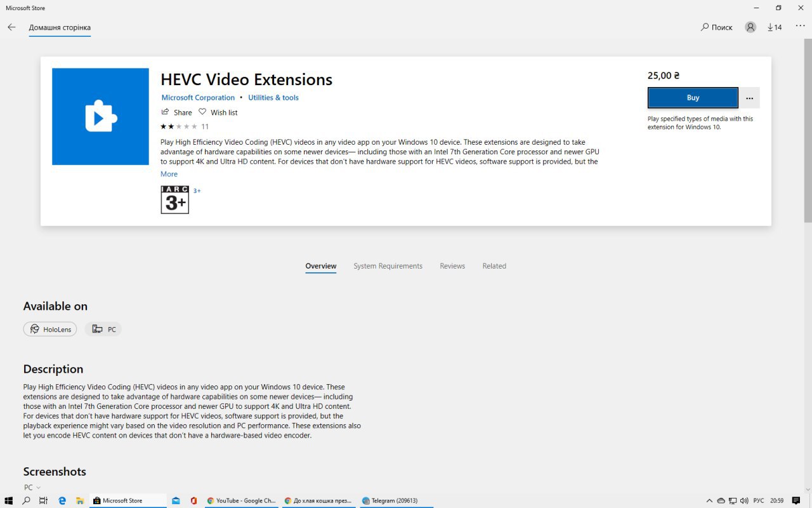The image size is (812, 508).
Task: Open the OneDrive cloud tray icon
Action: tap(721, 500)
